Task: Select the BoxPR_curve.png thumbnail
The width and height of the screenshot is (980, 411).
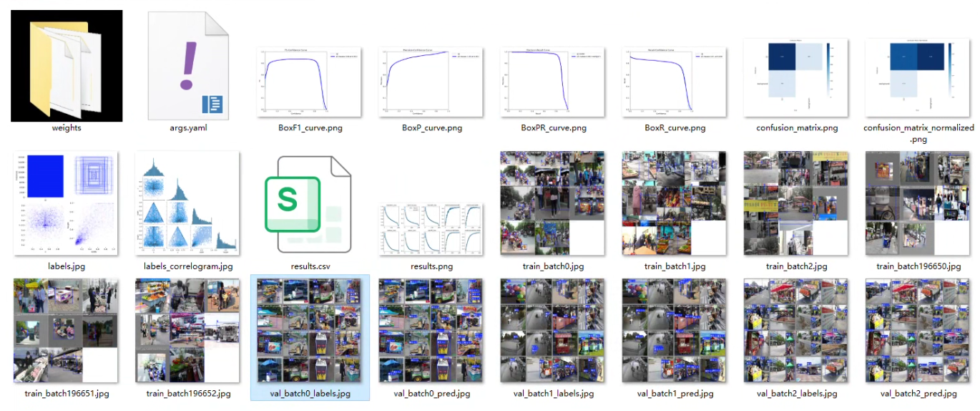Action: [553, 82]
